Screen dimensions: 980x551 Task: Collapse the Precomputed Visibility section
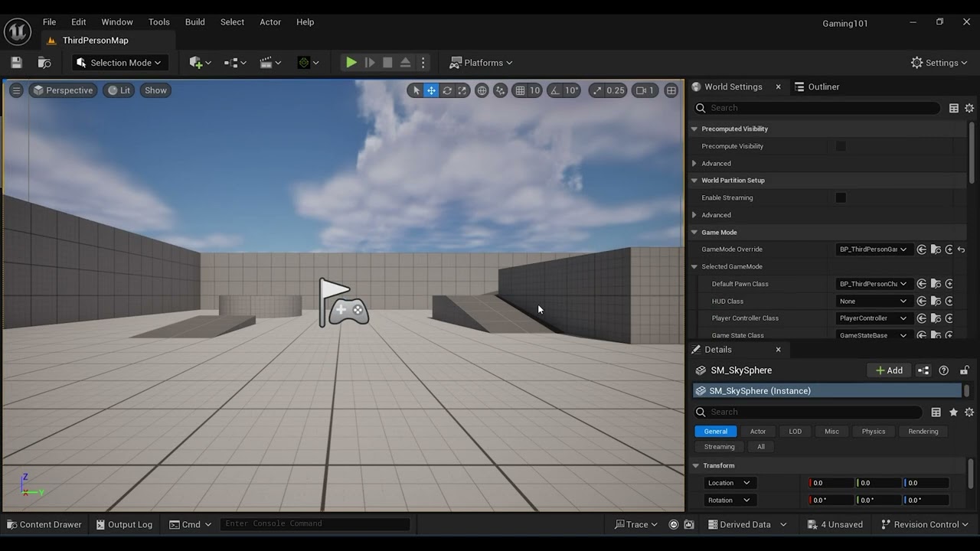(694, 129)
